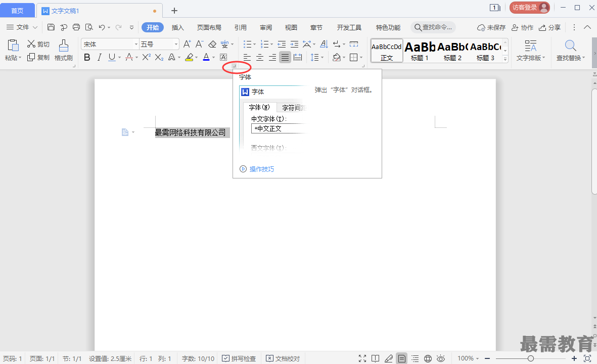This screenshot has width=597, height=364.
Task: Toggle Bold formatting
Action: click(87, 57)
